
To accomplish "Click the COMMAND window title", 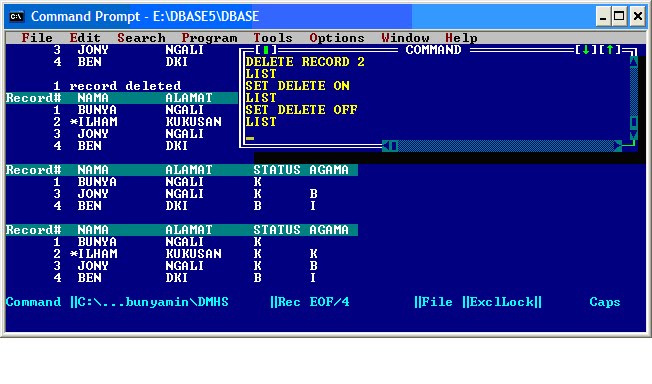I will [x=433, y=50].
